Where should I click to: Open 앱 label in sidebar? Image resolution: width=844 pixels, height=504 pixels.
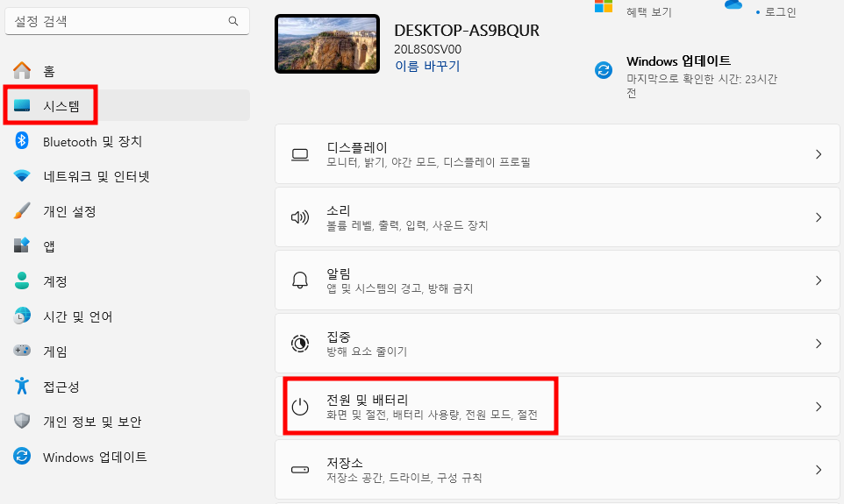49,246
